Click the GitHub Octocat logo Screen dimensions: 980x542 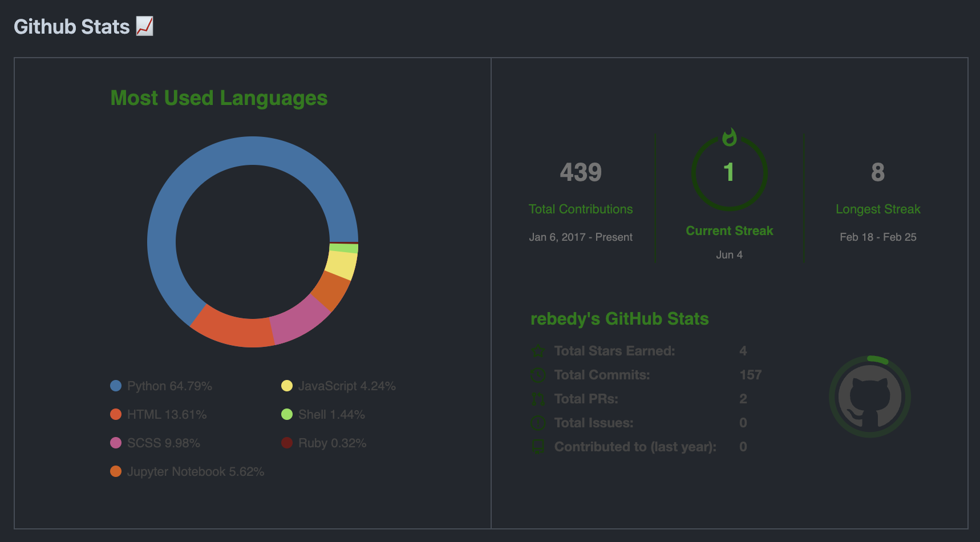point(869,397)
